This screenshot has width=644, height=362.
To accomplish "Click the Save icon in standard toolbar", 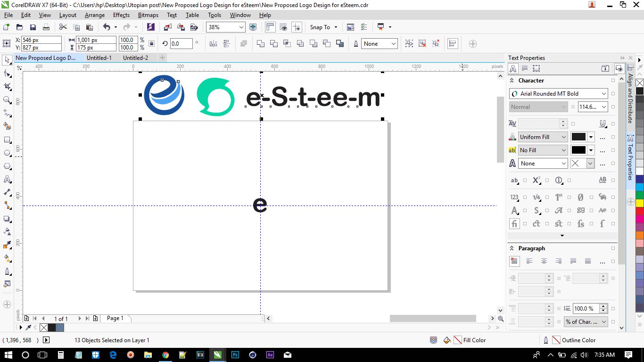I will tap(33, 27).
